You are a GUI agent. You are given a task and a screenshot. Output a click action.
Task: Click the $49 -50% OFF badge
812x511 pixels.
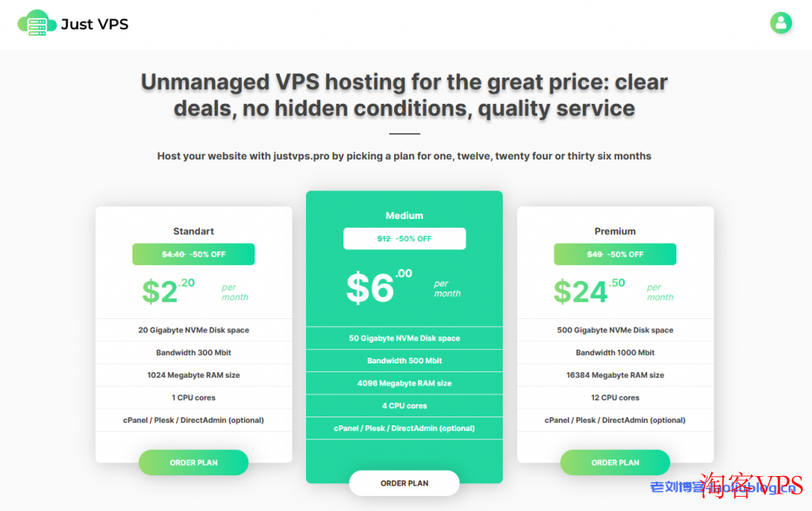click(615, 255)
